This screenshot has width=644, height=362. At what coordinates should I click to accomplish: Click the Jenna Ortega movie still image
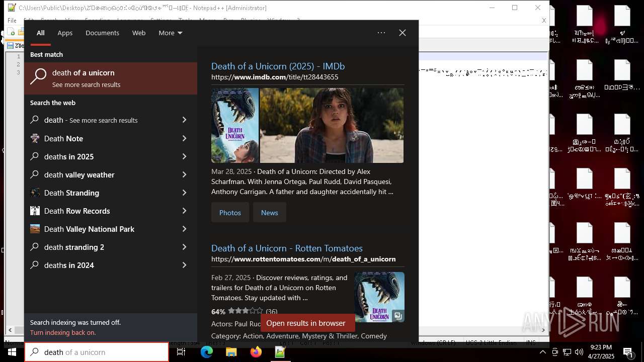[332, 126]
